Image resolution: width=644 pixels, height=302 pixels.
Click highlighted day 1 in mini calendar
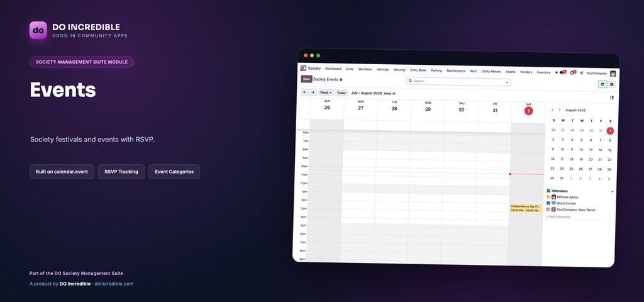pyautogui.click(x=610, y=131)
